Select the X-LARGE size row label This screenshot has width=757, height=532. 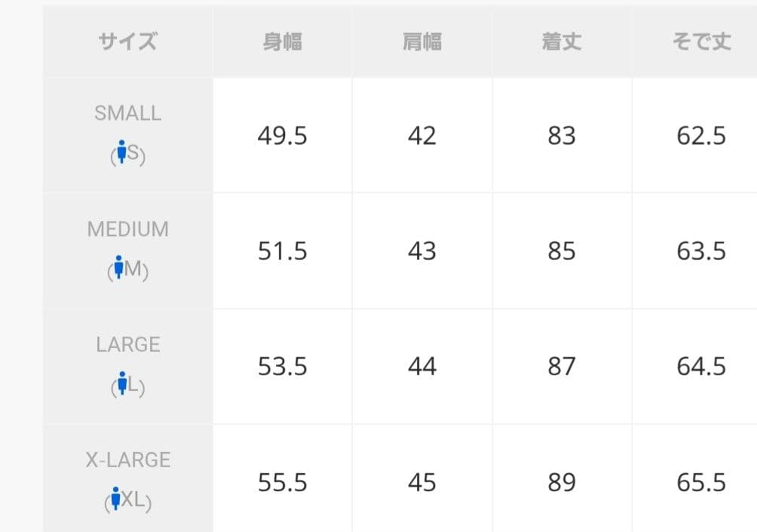127,460
